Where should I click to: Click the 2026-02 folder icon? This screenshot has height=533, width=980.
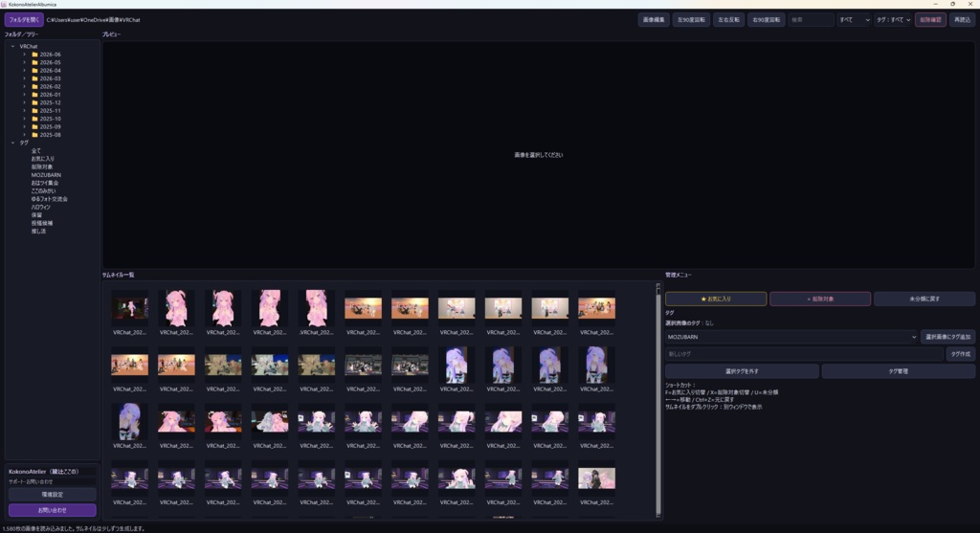[x=35, y=87]
